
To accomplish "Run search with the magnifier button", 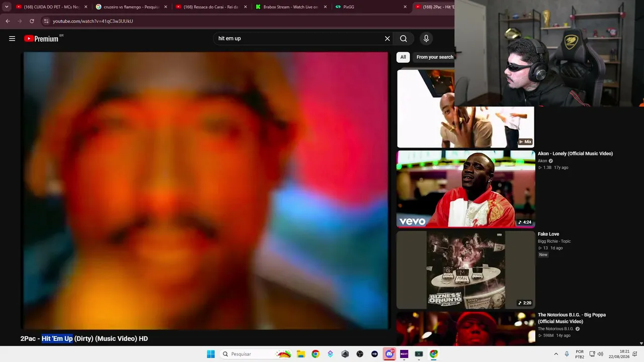I will click(x=404, y=39).
